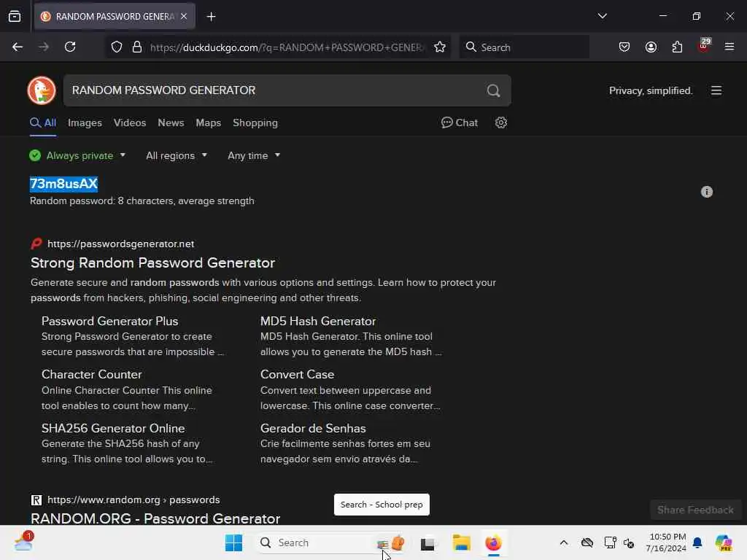747x560 pixels.
Task: Click the OneDrive cloud tray icon
Action: (587, 542)
